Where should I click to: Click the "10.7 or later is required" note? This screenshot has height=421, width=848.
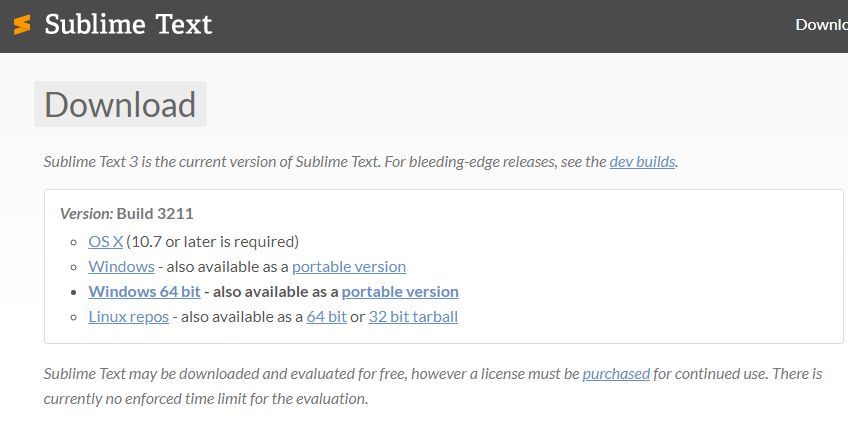pos(213,241)
